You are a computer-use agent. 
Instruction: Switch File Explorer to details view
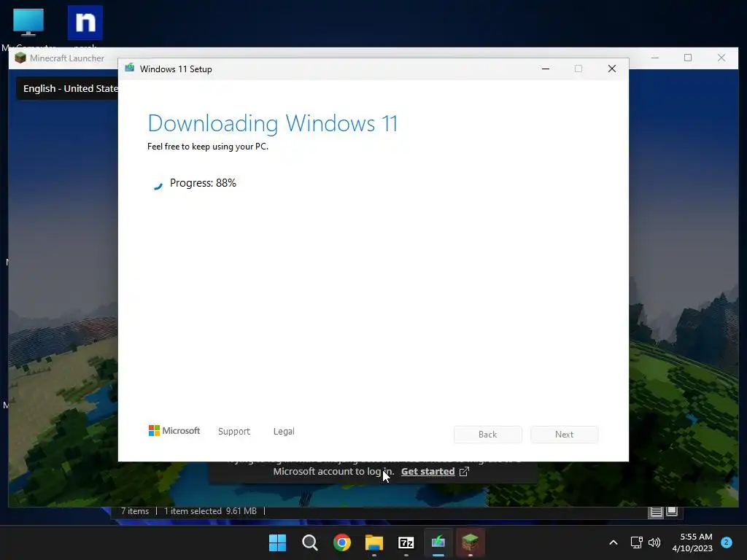coord(656,512)
